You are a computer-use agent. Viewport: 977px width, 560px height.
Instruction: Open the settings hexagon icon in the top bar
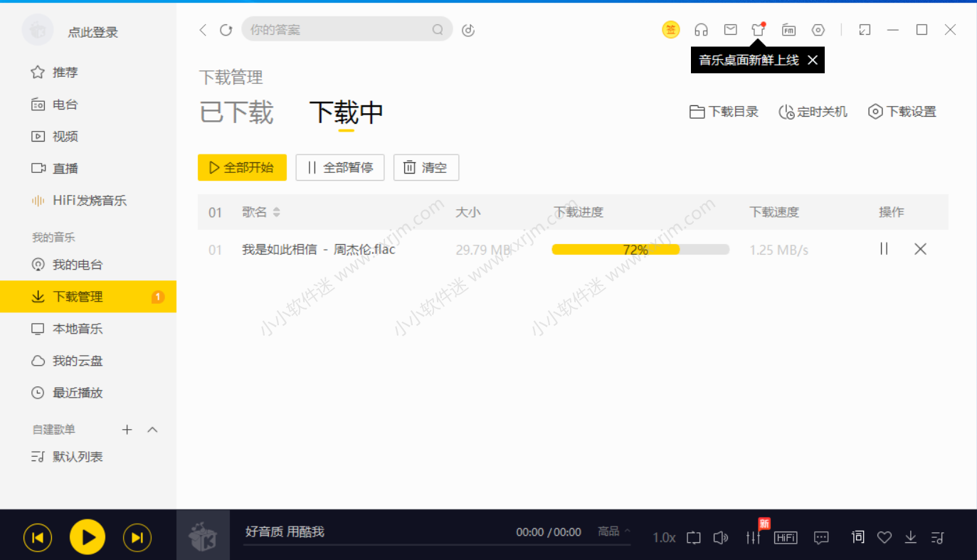click(x=818, y=29)
